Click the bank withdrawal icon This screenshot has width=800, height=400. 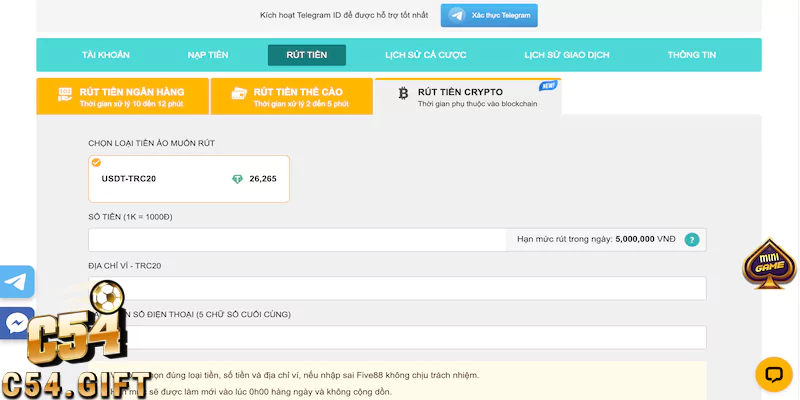65,94
